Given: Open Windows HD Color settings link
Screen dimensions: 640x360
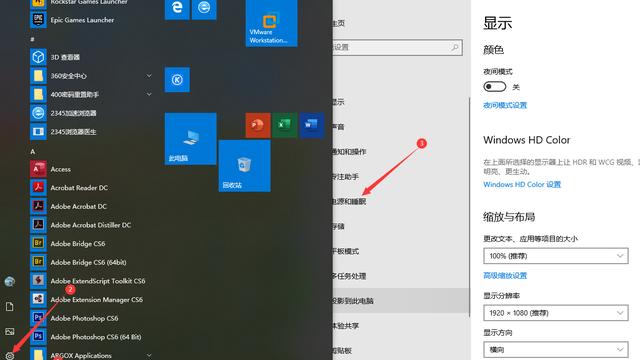Looking at the screenshot, I should coord(522,184).
